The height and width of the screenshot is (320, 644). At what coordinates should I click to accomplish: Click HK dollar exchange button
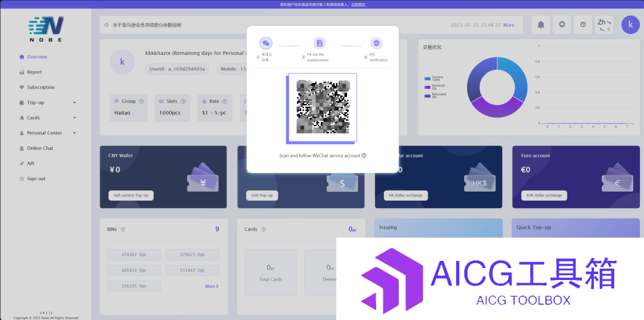click(406, 195)
